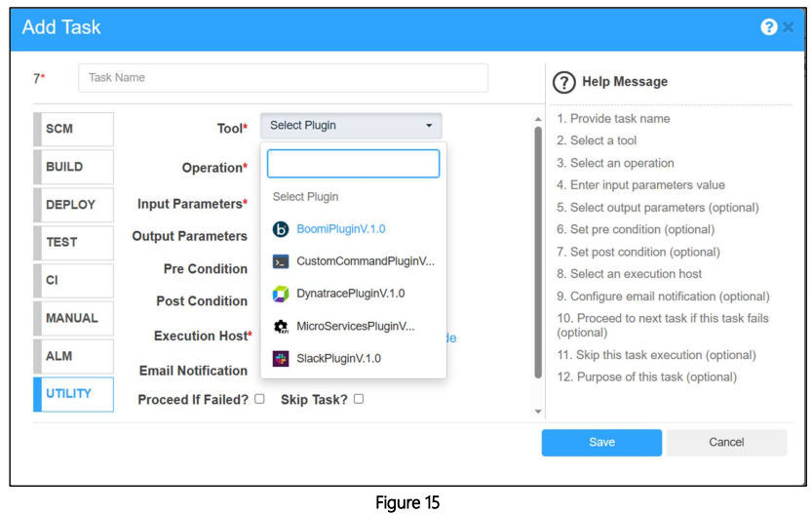Open the DEPLOY tab
812x514 pixels.
click(x=75, y=205)
